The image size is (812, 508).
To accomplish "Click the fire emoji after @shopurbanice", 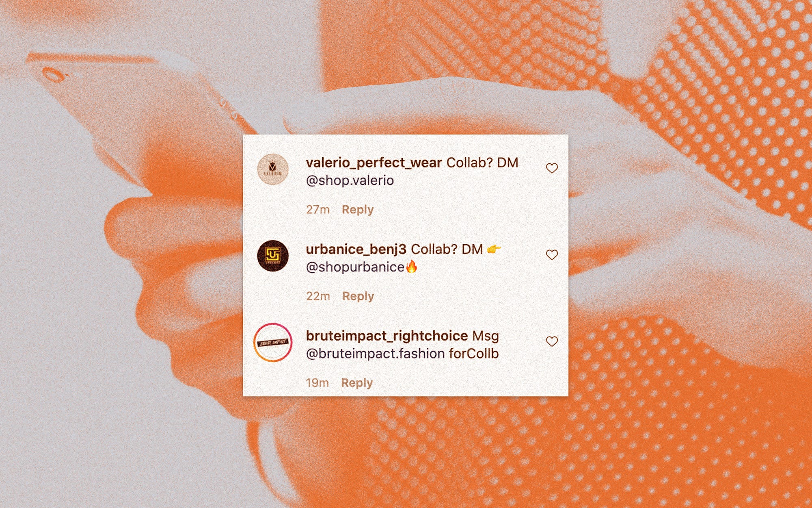I will [411, 267].
